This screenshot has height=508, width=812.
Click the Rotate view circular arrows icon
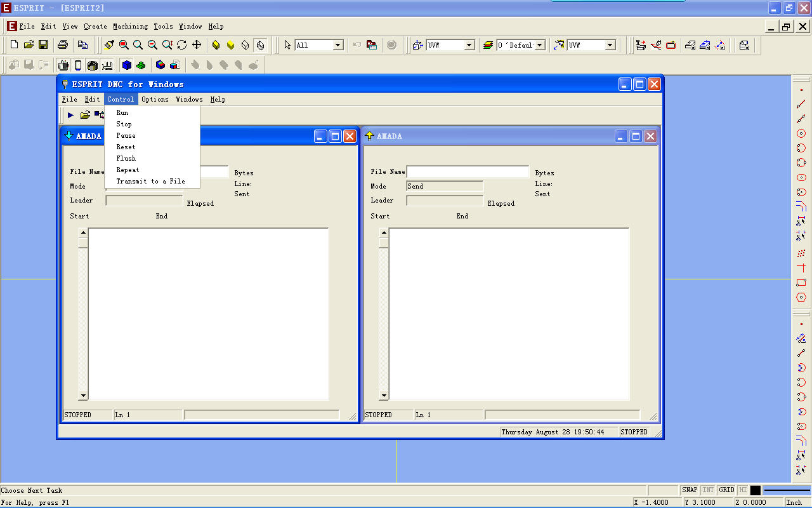pos(182,44)
